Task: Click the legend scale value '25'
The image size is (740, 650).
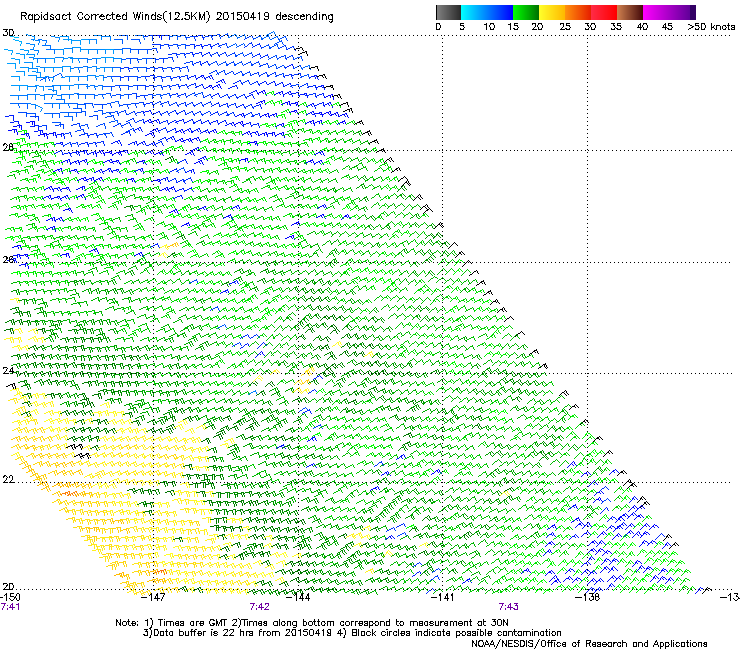Action: point(565,27)
